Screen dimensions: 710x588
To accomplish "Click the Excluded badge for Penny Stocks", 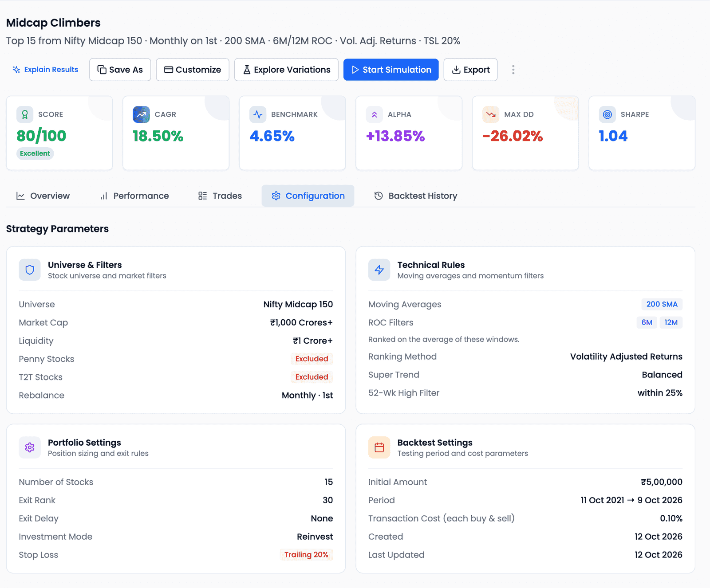I will point(312,359).
